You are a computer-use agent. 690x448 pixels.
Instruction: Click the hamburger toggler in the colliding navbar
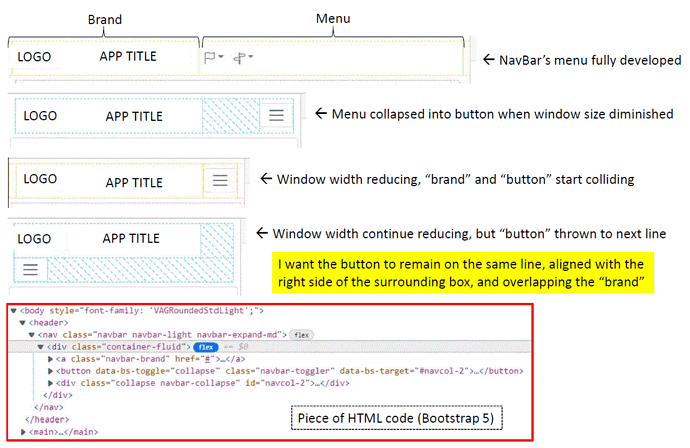220,180
